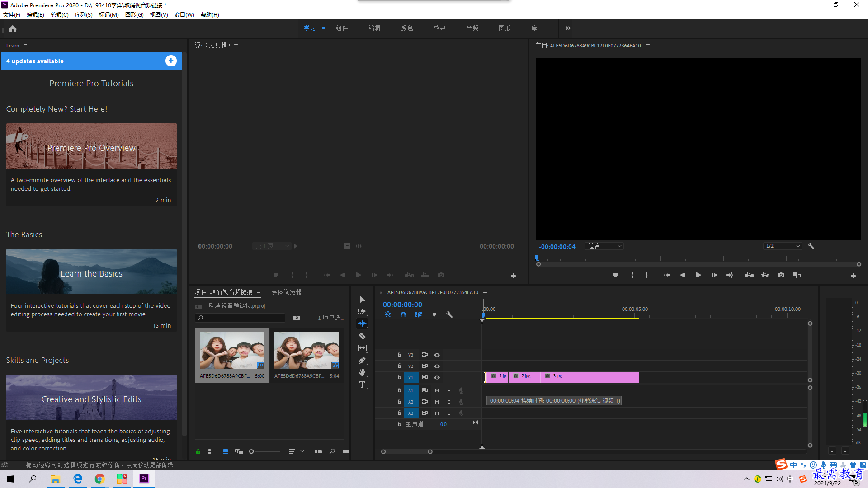Switch project panel to freeform view
This screenshot has height=488, width=868.
coord(239,451)
